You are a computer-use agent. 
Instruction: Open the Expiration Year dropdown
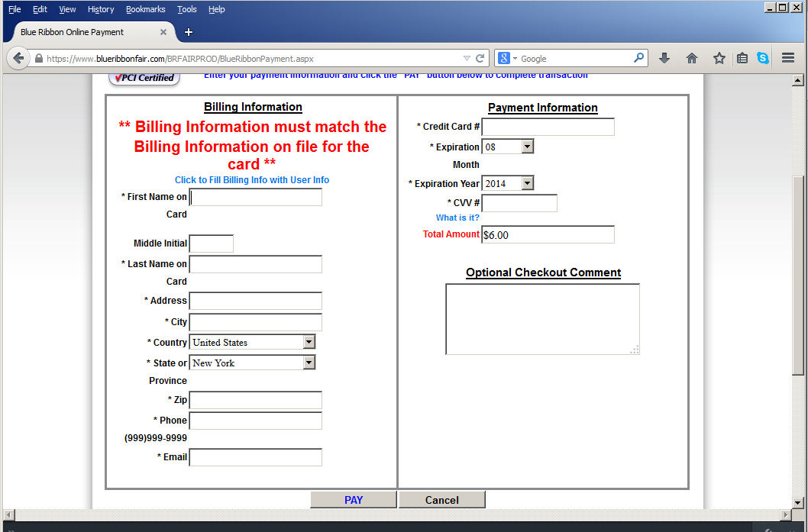click(x=508, y=183)
